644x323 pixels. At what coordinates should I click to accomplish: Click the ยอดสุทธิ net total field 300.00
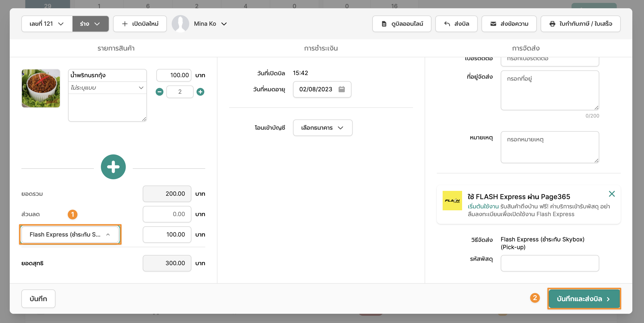167,263
